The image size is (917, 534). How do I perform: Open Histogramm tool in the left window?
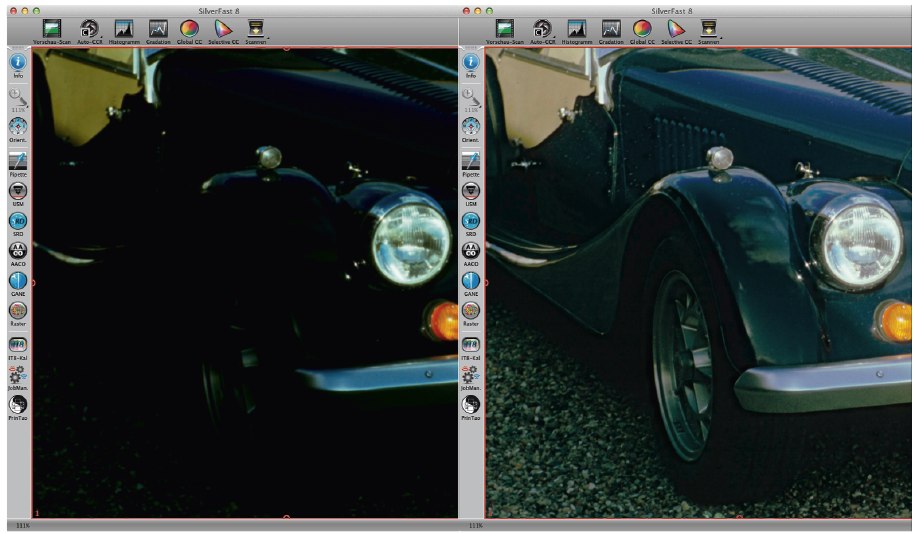123,30
